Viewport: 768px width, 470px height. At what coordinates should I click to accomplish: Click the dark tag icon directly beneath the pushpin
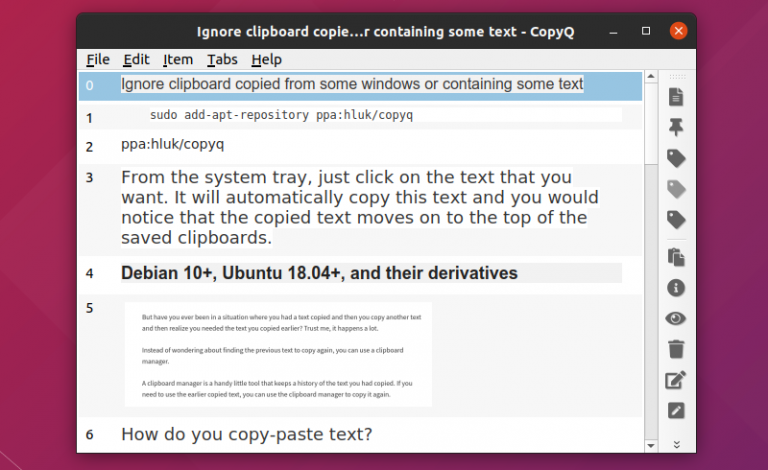[676, 158]
